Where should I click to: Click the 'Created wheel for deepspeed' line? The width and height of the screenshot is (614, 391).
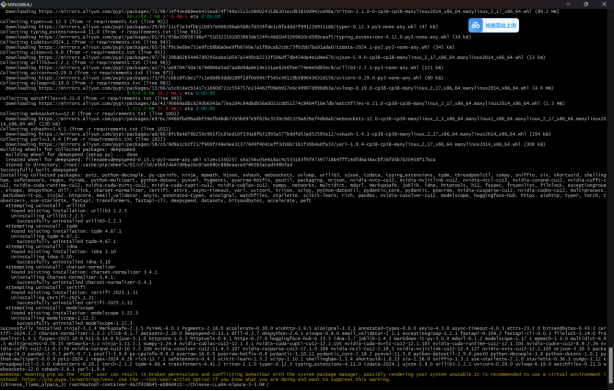[x=220, y=160]
